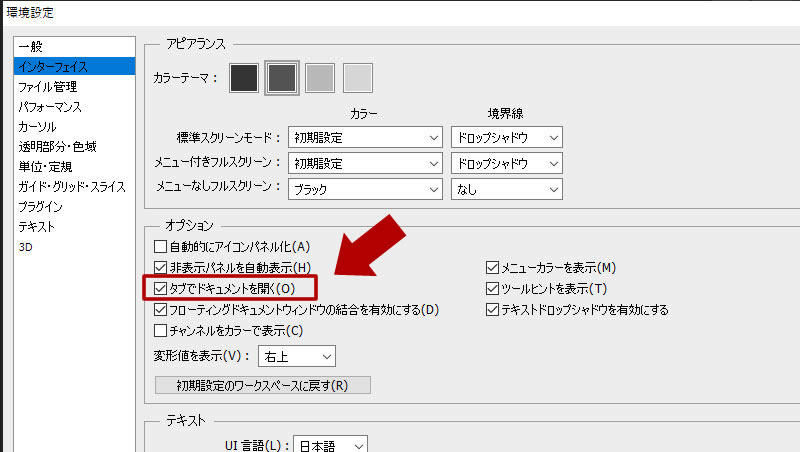
Task: Expand 変形値を表示 右上 dropdown
Action: pos(296,356)
